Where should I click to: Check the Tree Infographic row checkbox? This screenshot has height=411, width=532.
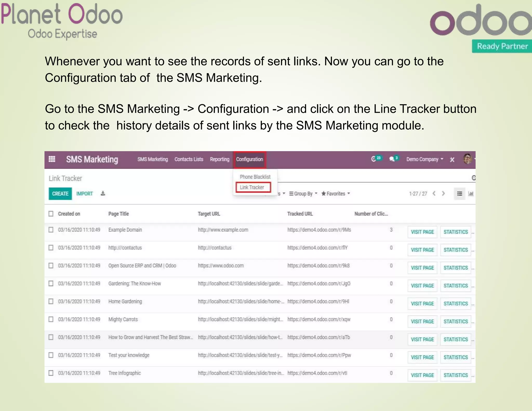tap(51, 373)
